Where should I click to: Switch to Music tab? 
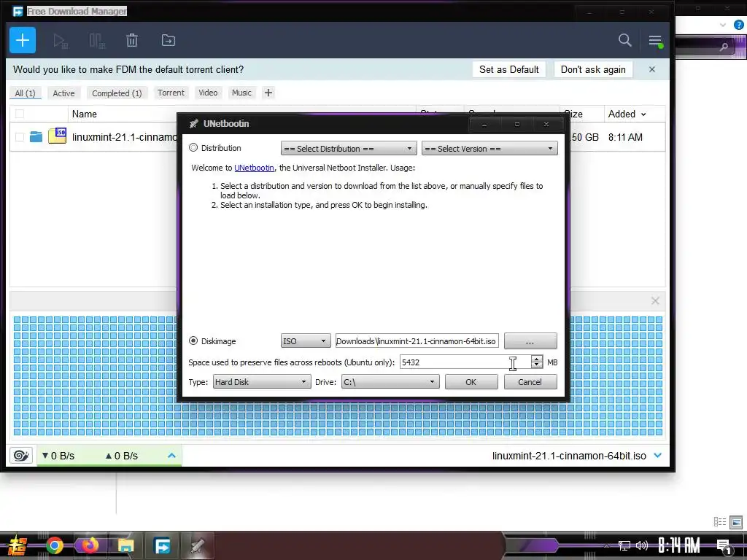point(241,93)
